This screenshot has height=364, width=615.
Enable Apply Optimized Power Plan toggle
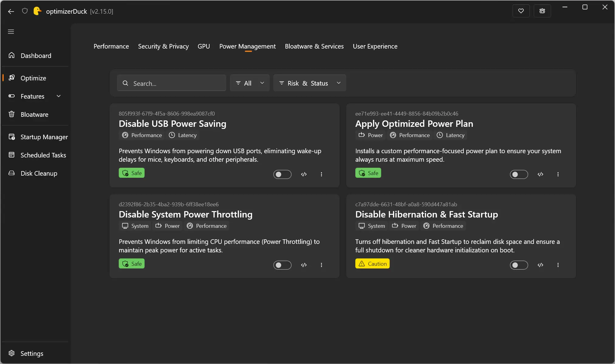click(x=519, y=174)
